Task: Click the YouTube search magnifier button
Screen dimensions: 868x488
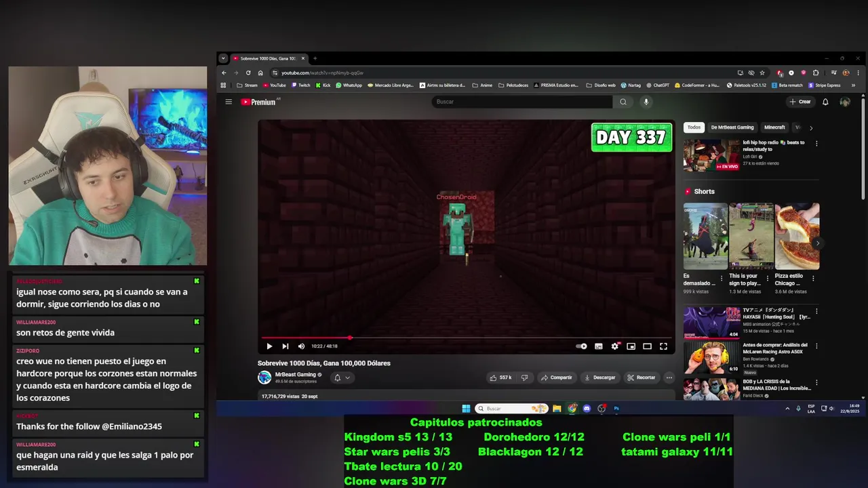Action: [x=623, y=102]
